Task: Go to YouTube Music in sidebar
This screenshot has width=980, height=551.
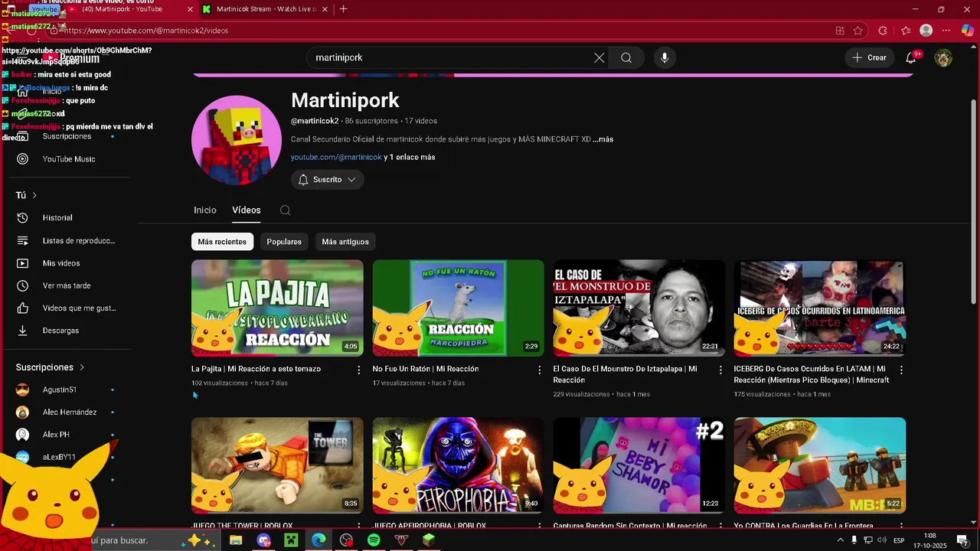Action: pos(69,159)
